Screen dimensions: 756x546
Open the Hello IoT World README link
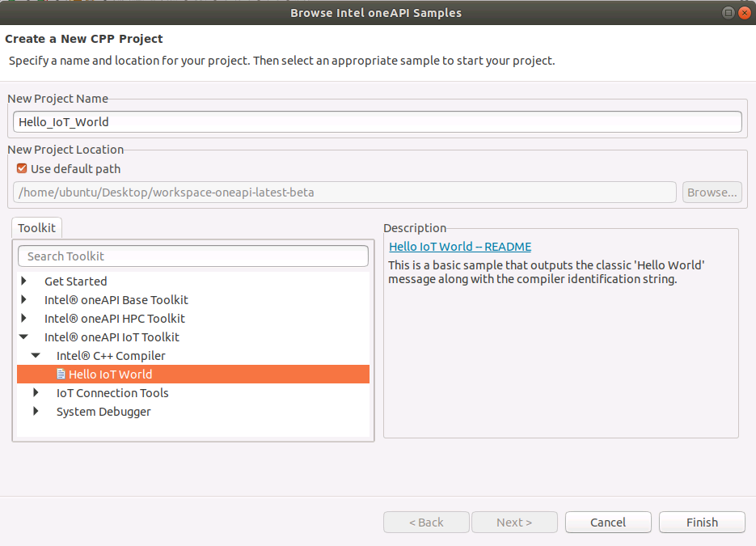[x=459, y=247]
